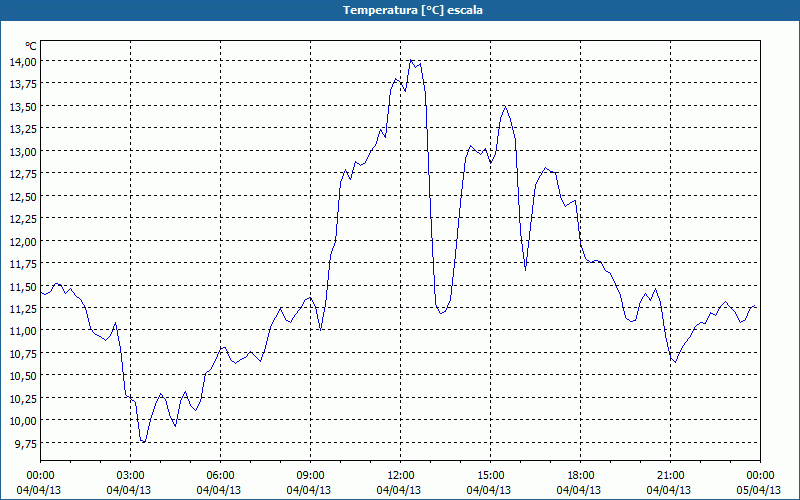Click the "15:00" time label

[490, 476]
